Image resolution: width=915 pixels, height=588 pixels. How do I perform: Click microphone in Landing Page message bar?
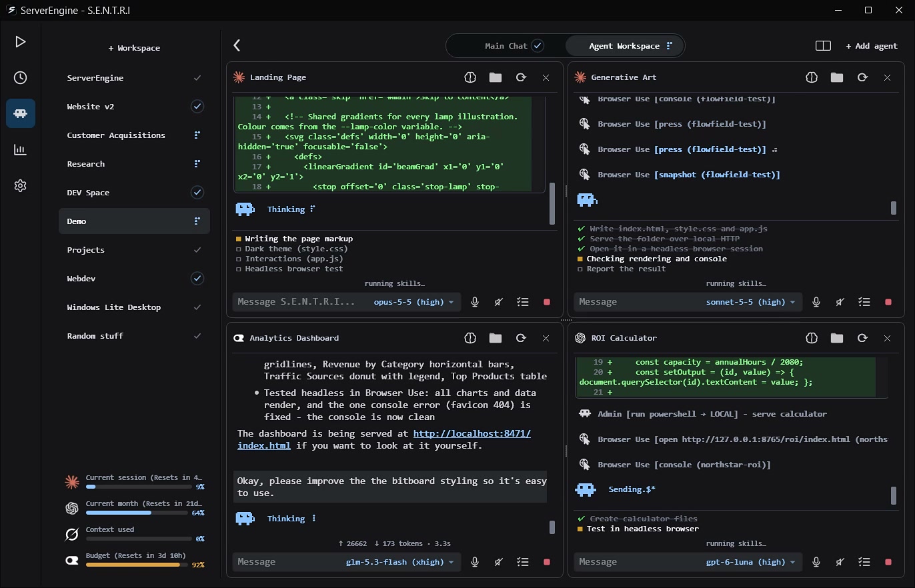pos(475,302)
